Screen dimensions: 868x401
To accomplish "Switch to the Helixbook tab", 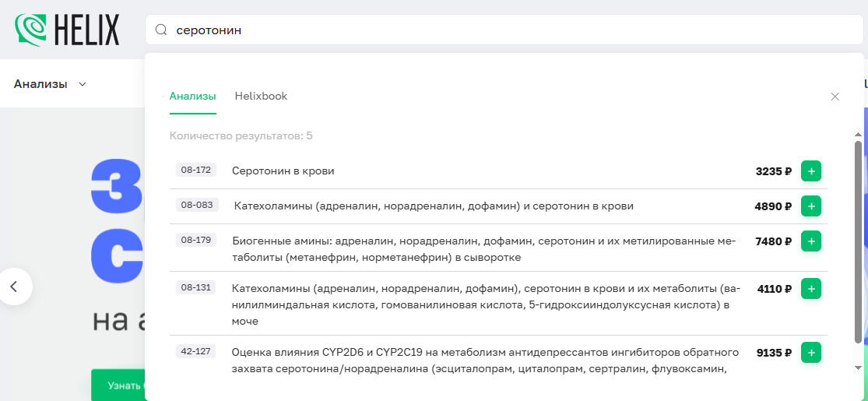I will (x=261, y=97).
